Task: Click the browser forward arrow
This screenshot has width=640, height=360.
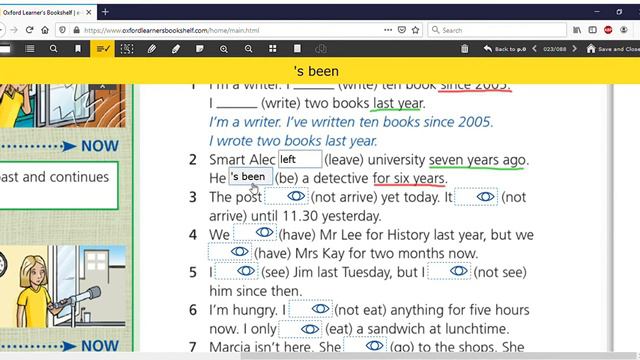Action: click(x=14, y=30)
